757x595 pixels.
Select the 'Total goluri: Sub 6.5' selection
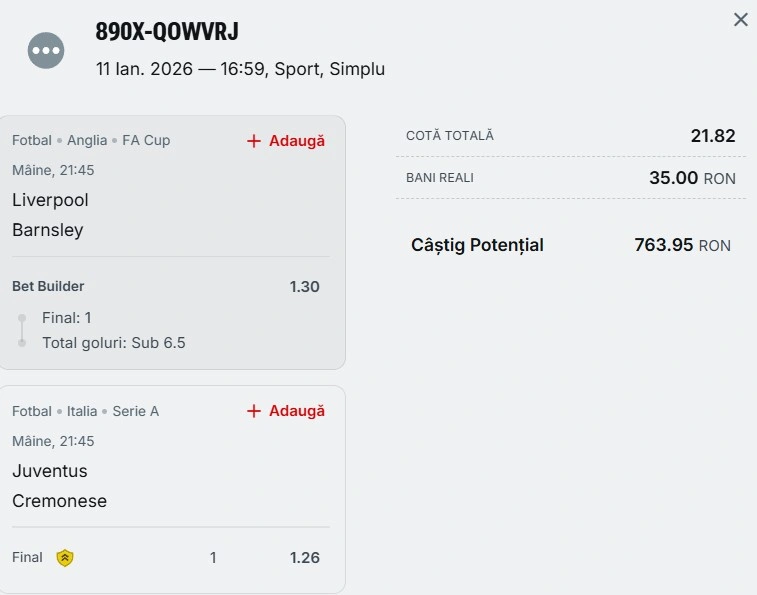pyautogui.click(x=113, y=343)
